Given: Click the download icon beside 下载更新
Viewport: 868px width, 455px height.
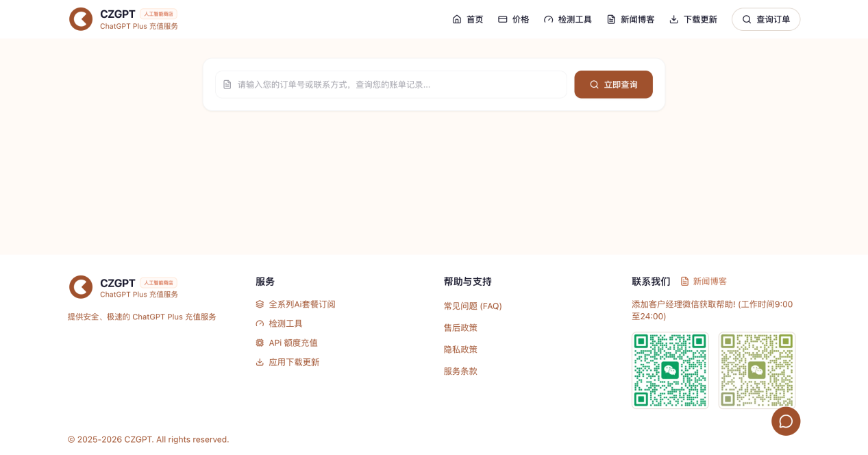Looking at the screenshot, I should [674, 19].
